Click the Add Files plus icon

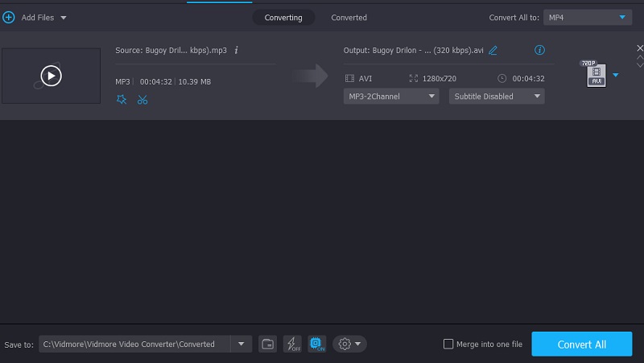[x=9, y=17]
